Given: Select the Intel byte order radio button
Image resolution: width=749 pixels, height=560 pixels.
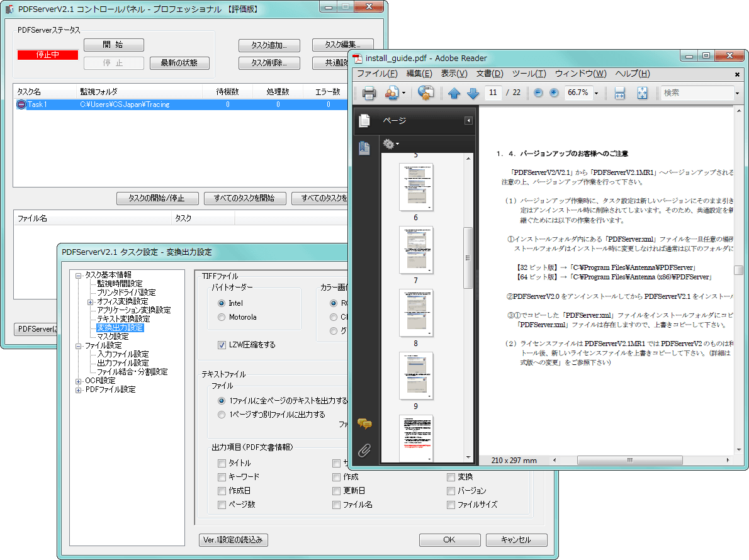Looking at the screenshot, I should pyautogui.click(x=222, y=303).
